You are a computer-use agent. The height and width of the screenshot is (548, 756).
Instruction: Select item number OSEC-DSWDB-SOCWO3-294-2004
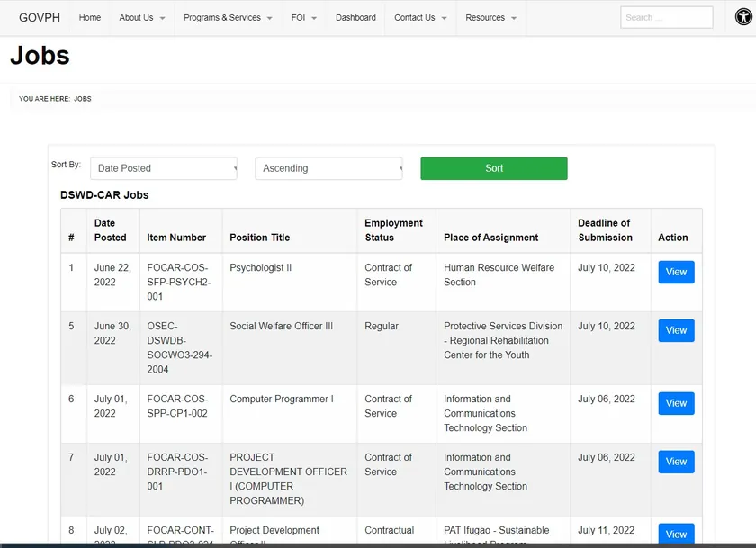click(180, 347)
